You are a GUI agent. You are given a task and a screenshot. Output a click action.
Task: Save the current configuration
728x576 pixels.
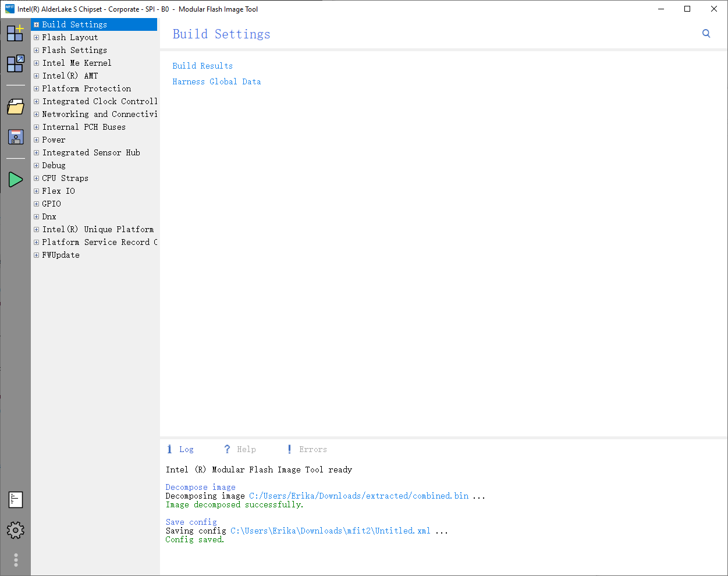click(15, 136)
